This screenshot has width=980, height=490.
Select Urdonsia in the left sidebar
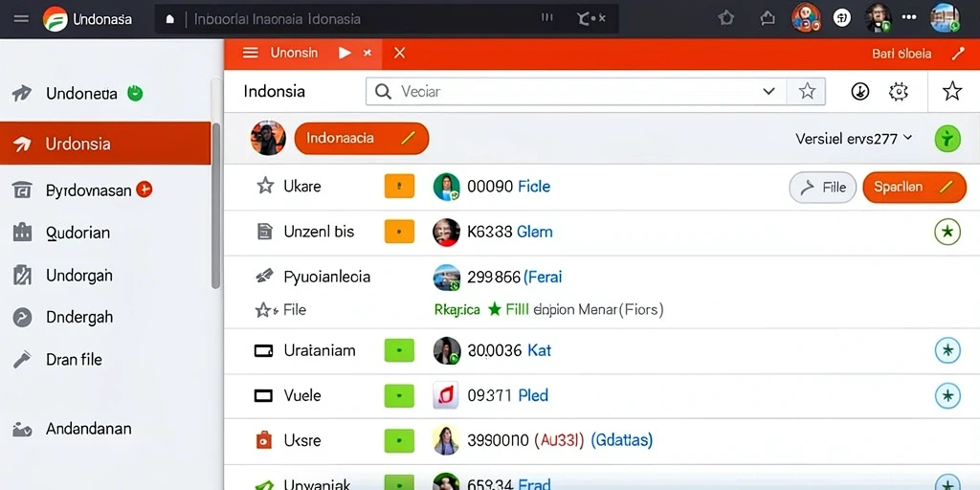(105, 144)
